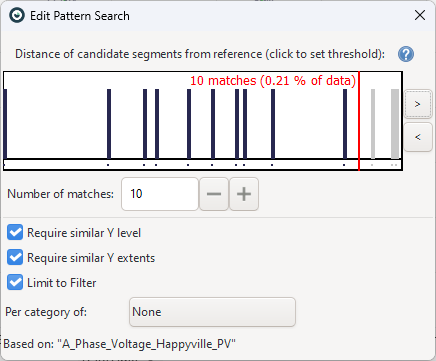Uncheck Require similar Y extents
The image size is (436, 361).
[15, 257]
